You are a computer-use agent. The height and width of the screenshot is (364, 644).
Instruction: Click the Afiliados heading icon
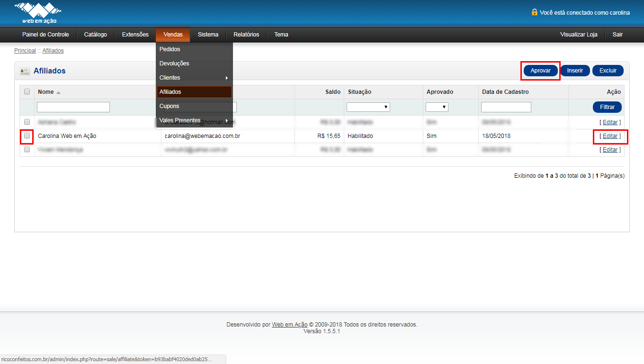pyautogui.click(x=25, y=71)
